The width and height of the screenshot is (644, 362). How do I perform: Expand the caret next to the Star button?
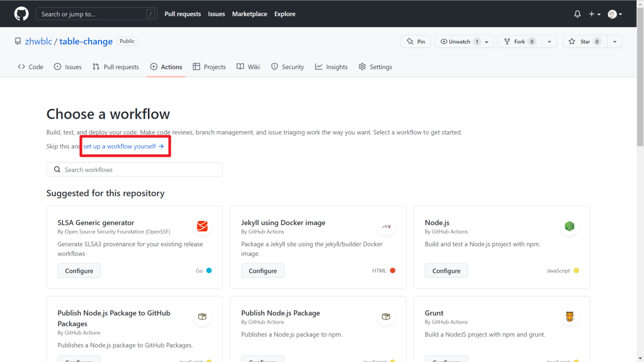click(615, 42)
